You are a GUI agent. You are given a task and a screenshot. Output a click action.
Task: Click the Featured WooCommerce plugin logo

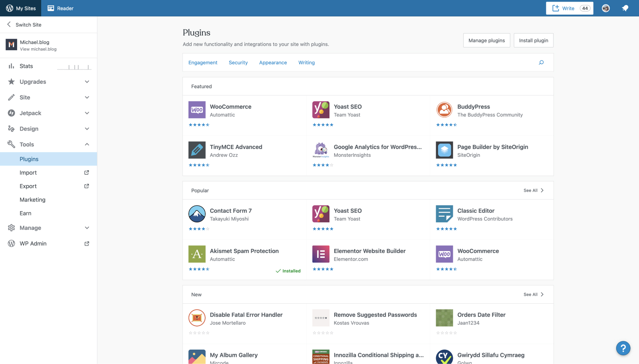(x=197, y=110)
